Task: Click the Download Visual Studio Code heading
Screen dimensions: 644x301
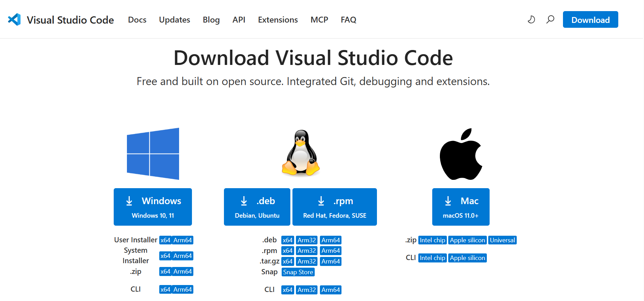Action: (313, 58)
